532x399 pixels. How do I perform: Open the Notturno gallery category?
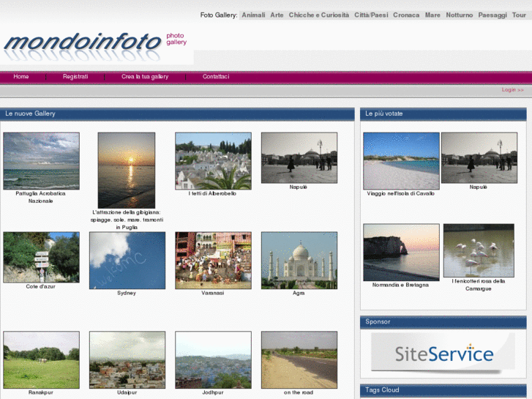(x=459, y=15)
